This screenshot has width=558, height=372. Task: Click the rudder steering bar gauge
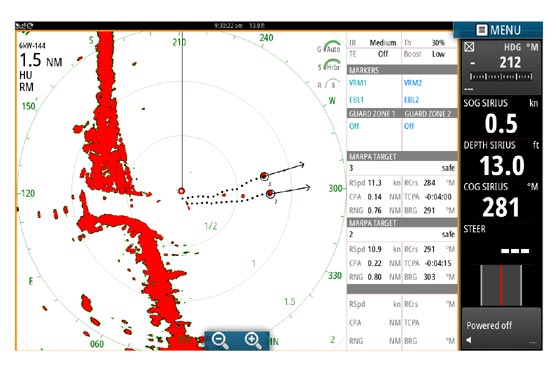click(x=501, y=285)
